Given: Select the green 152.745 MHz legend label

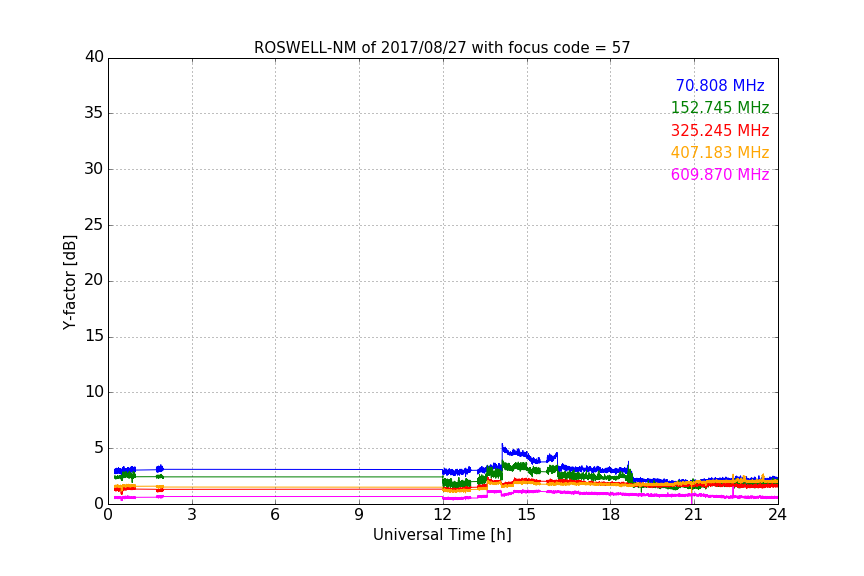Looking at the screenshot, I should pos(720,107).
